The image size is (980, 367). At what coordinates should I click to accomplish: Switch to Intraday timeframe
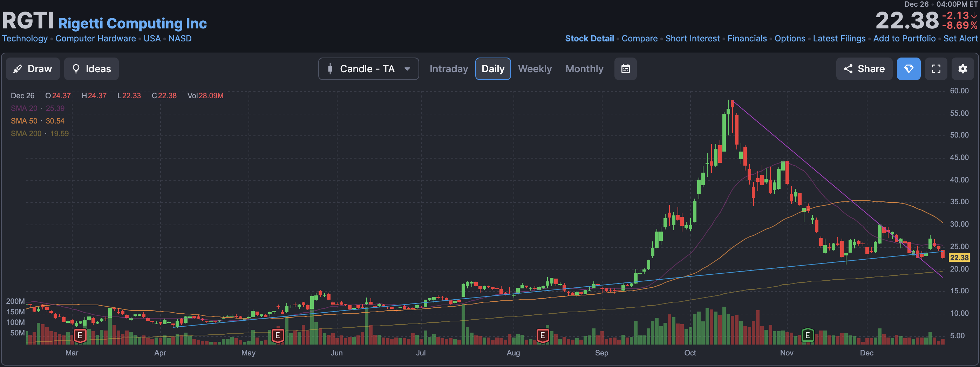(449, 69)
